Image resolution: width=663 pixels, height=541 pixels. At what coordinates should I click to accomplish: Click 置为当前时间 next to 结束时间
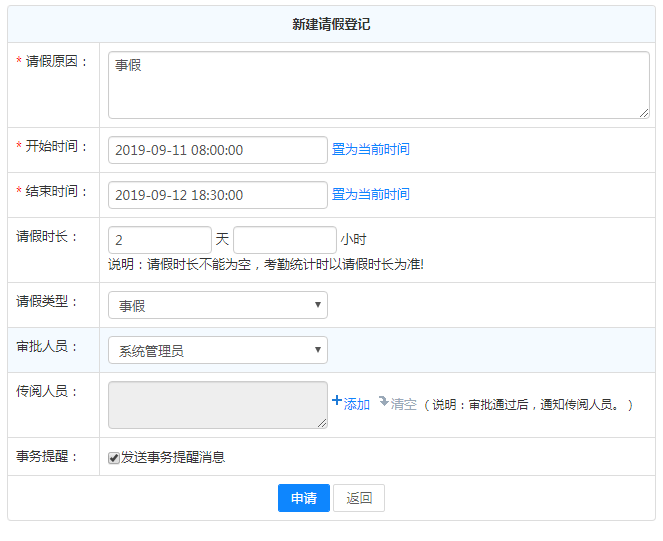coord(370,194)
